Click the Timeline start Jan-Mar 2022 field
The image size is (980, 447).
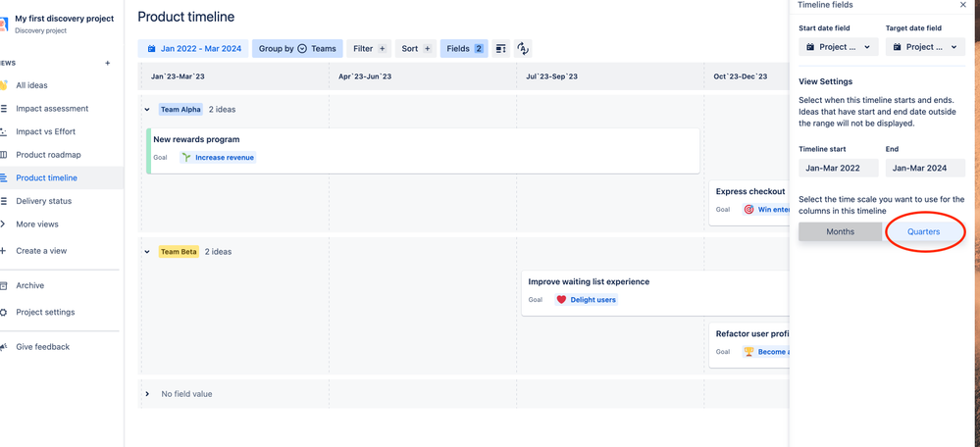coord(838,168)
